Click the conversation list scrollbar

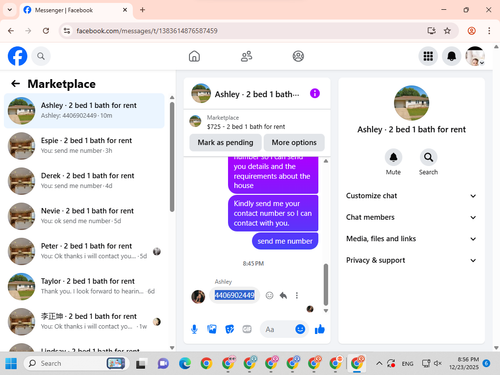(x=172, y=156)
